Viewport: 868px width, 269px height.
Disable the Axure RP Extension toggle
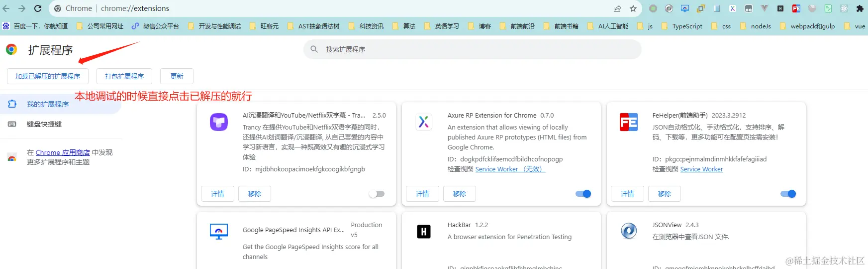[583, 194]
